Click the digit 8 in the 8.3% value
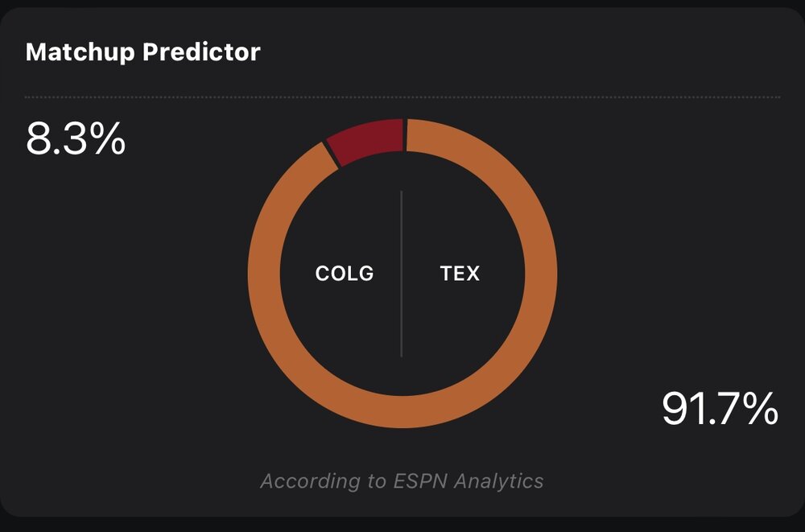Screen dimensions: 805x532 coord(38,138)
